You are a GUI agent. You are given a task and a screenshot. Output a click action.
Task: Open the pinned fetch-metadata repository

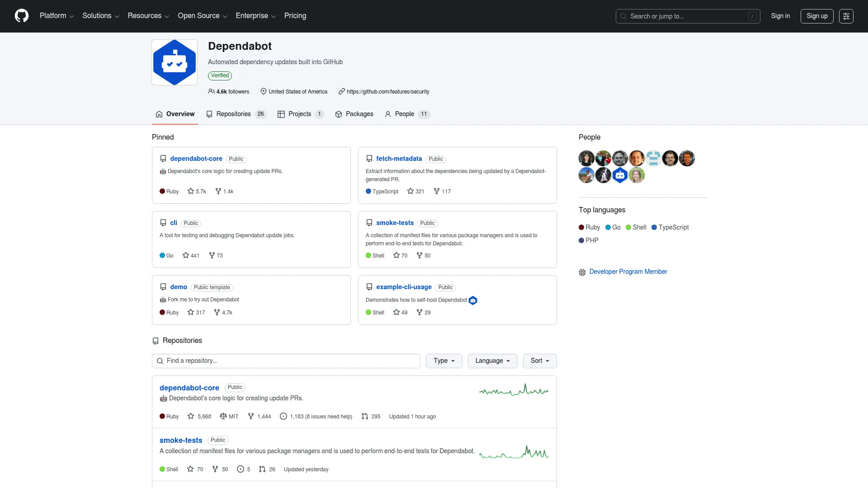(399, 159)
